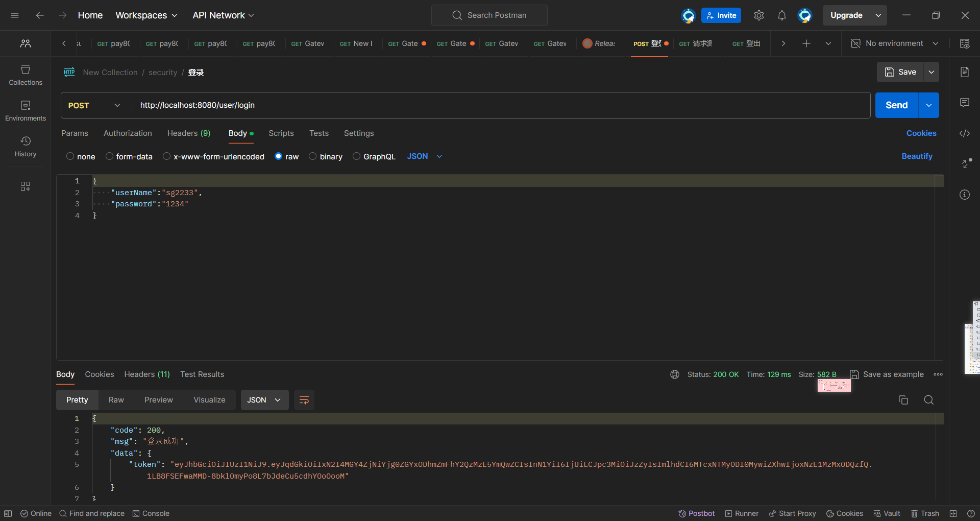
Task: Go forward with the right arrow
Action: coord(62,15)
